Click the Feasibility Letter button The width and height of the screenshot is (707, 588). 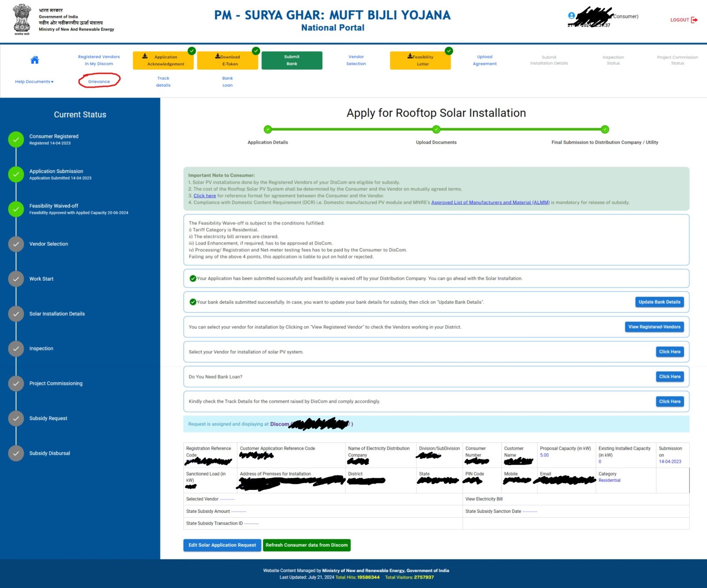point(420,61)
